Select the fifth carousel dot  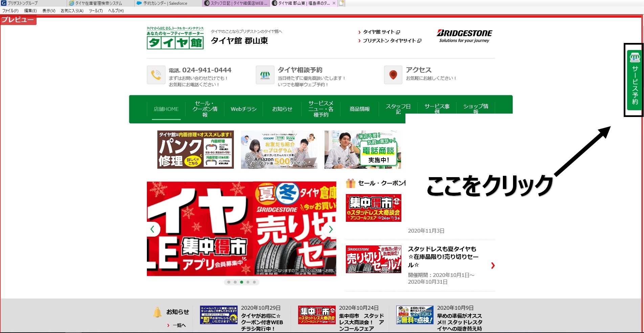(254, 282)
